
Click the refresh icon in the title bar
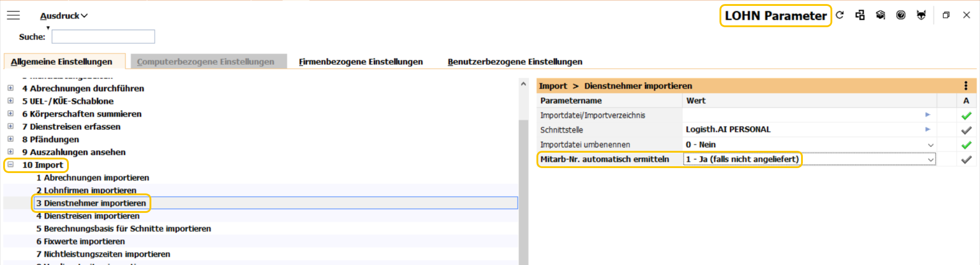(x=840, y=15)
